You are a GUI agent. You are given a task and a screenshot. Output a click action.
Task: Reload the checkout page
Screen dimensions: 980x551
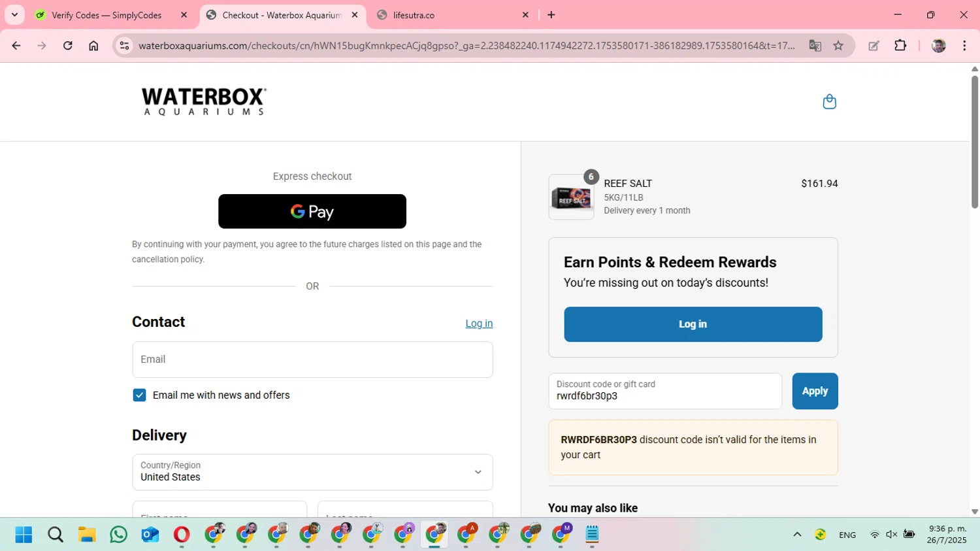67,46
